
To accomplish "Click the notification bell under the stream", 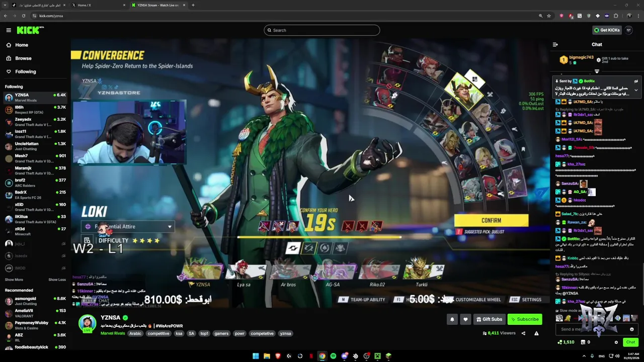I will 452,319.
